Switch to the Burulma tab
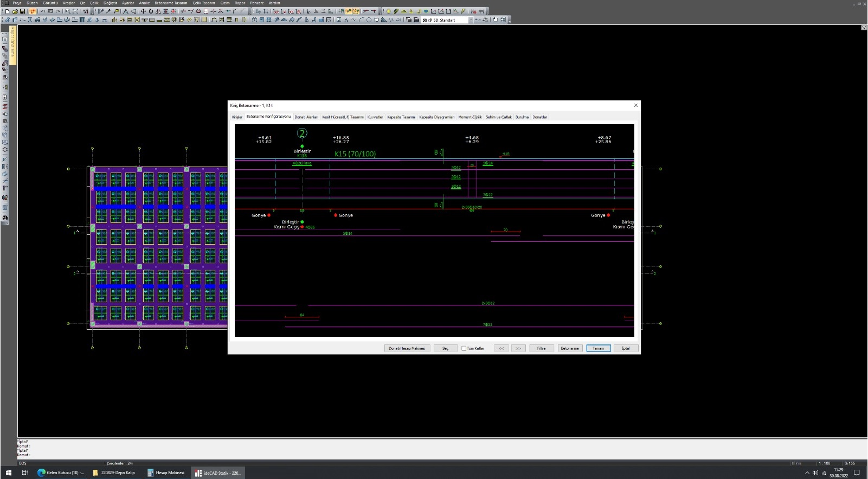 tap(522, 117)
